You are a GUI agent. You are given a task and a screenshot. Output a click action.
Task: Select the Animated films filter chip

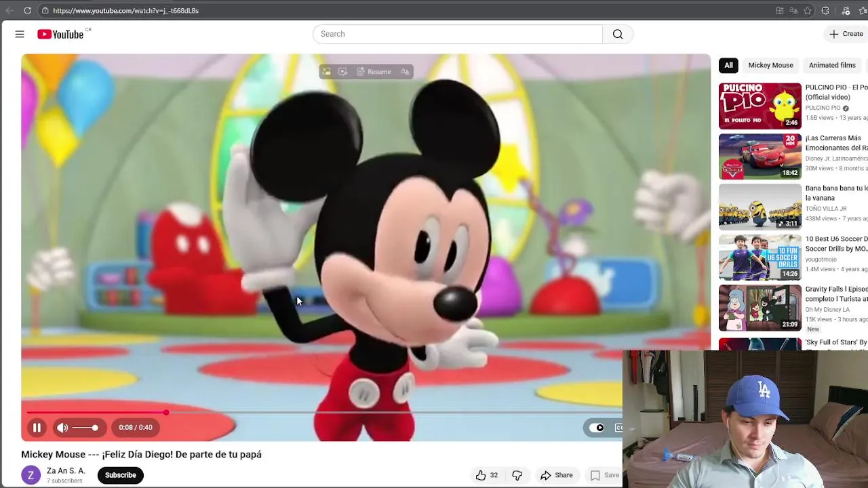(832, 65)
